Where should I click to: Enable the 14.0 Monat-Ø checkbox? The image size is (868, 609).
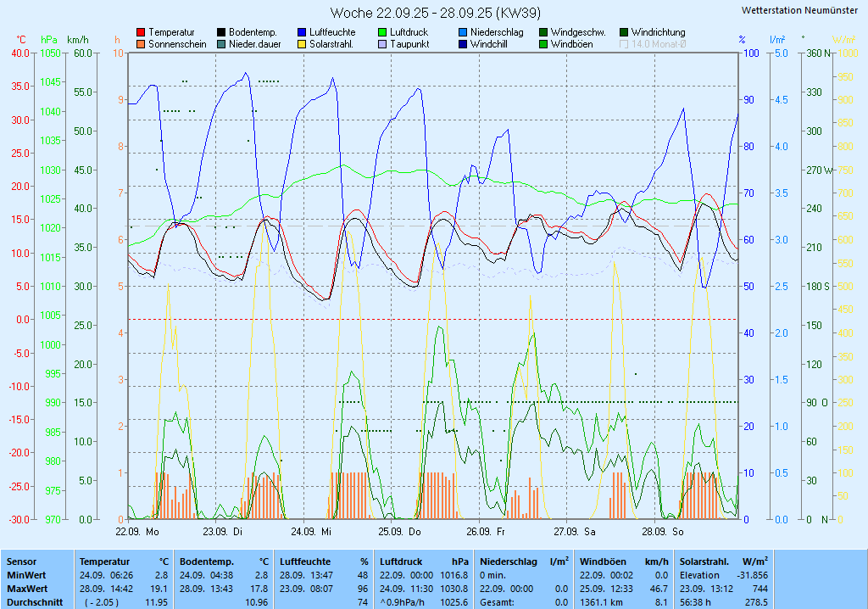(x=625, y=44)
